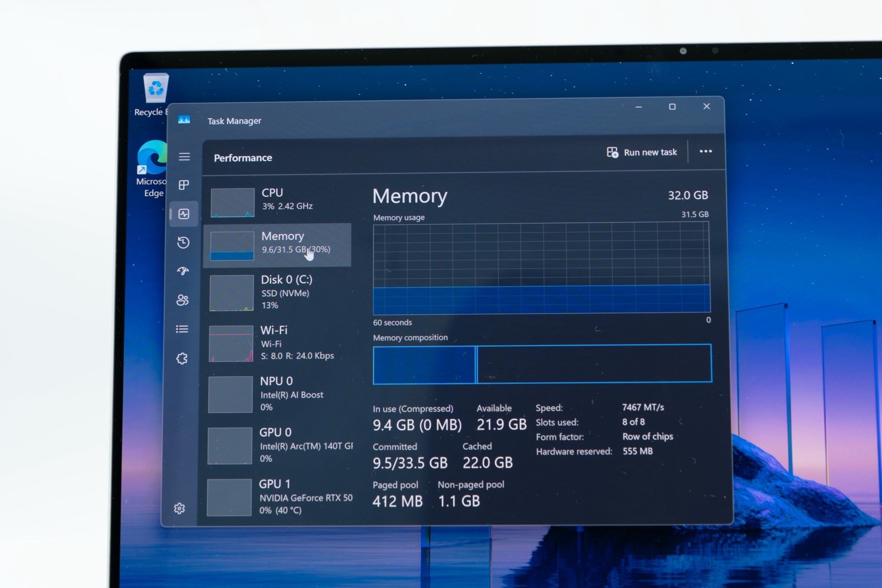Select GPU 1 NVIDIA GeForce entry
Viewport: 882px width, 588px height.
coord(278,497)
